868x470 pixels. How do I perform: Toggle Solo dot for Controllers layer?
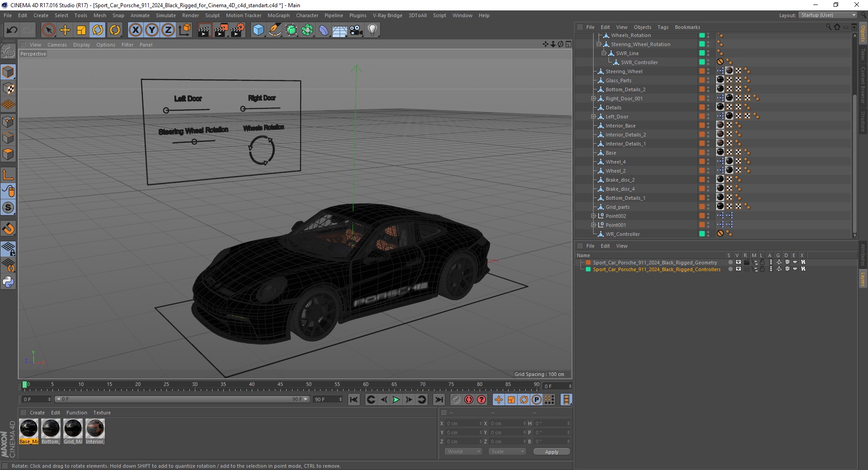point(730,269)
